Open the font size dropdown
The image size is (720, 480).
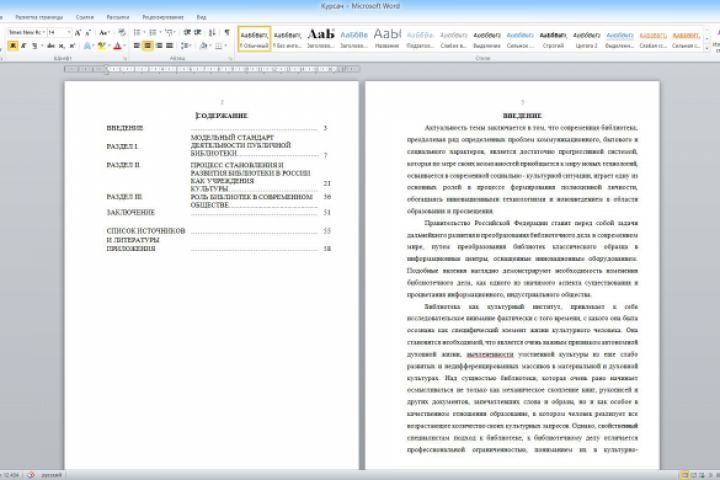pos(69,33)
